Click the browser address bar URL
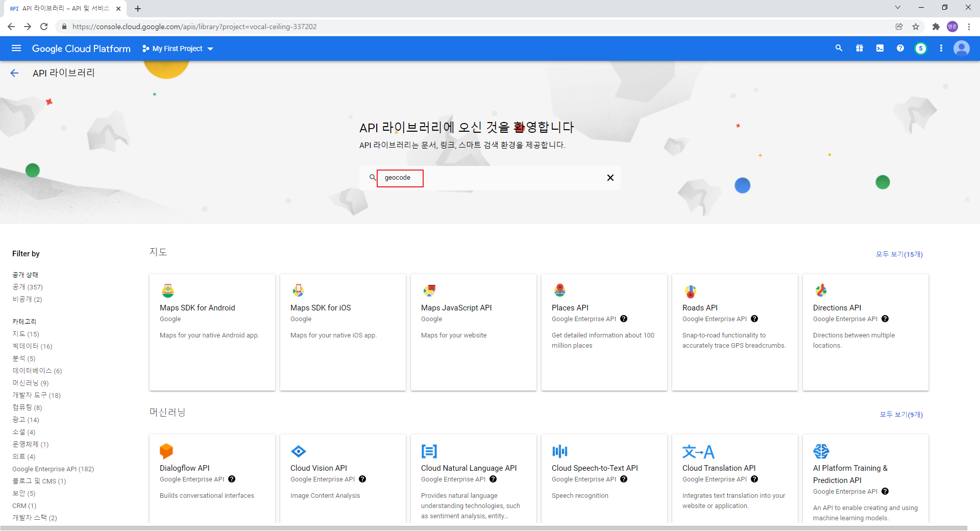The image size is (980, 531). click(x=194, y=27)
